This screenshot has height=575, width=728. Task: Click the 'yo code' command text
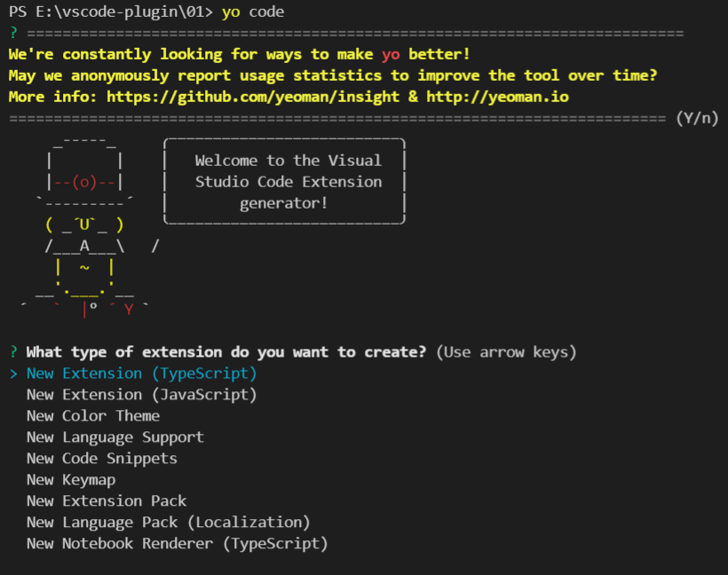click(x=253, y=12)
